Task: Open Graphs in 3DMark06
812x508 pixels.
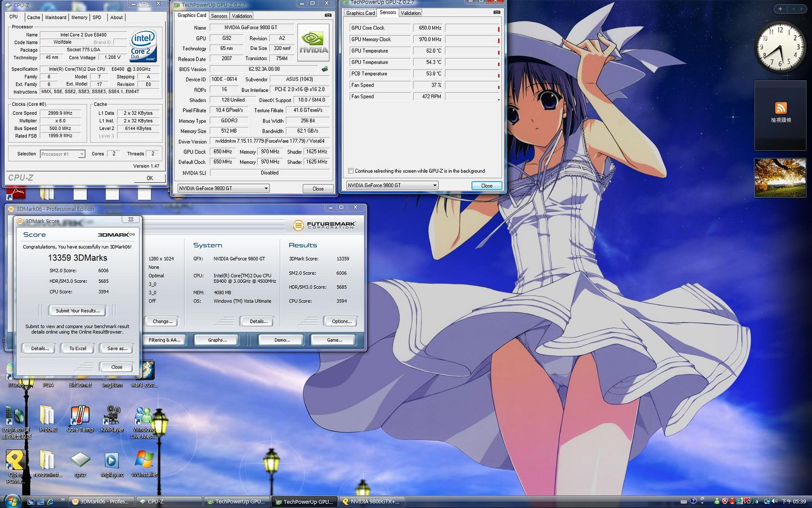Action: 217,340
